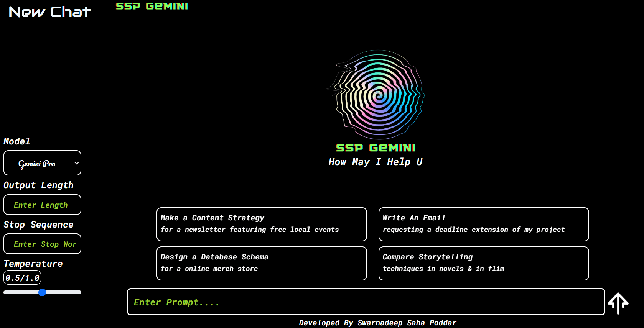Click the Stop Sequence label
The width and height of the screenshot is (644, 328).
[x=38, y=225]
